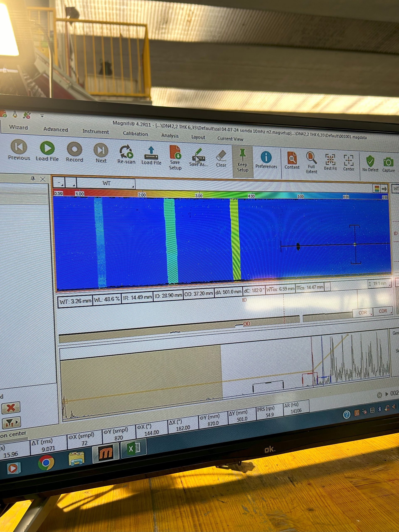
Task: Click the ΔY (mm) 501.0 field
Action: tap(241, 416)
